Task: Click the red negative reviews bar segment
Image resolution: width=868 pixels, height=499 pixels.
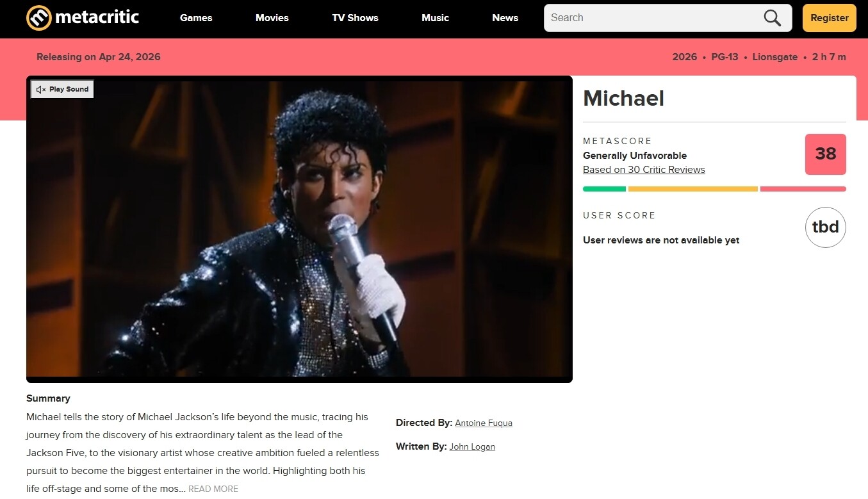Action: tap(803, 189)
